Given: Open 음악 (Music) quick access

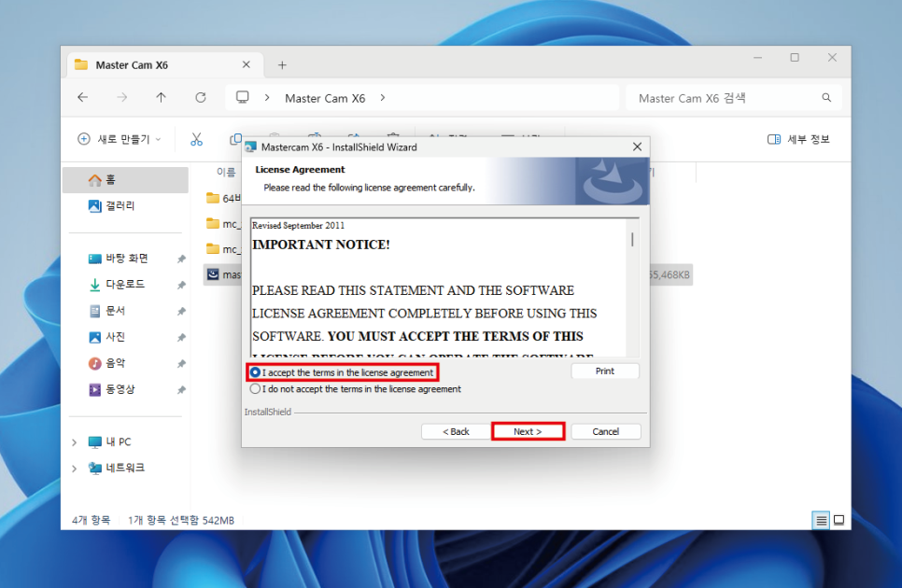Looking at the screenshot, I should click(x=125, y=363).
